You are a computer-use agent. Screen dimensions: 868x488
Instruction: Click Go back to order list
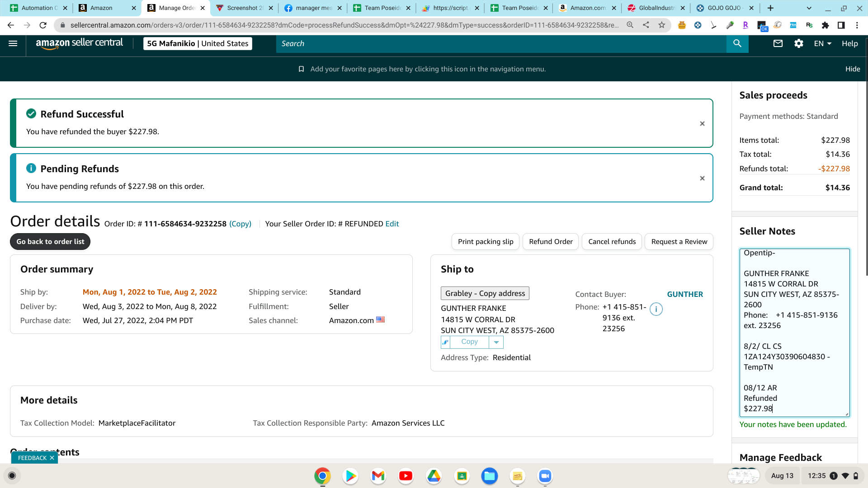(50, 242)
